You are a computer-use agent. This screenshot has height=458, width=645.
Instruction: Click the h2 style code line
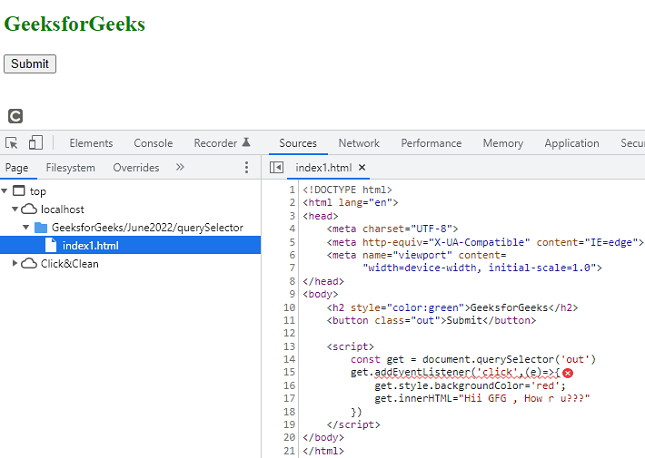click(x=452, y=307)
